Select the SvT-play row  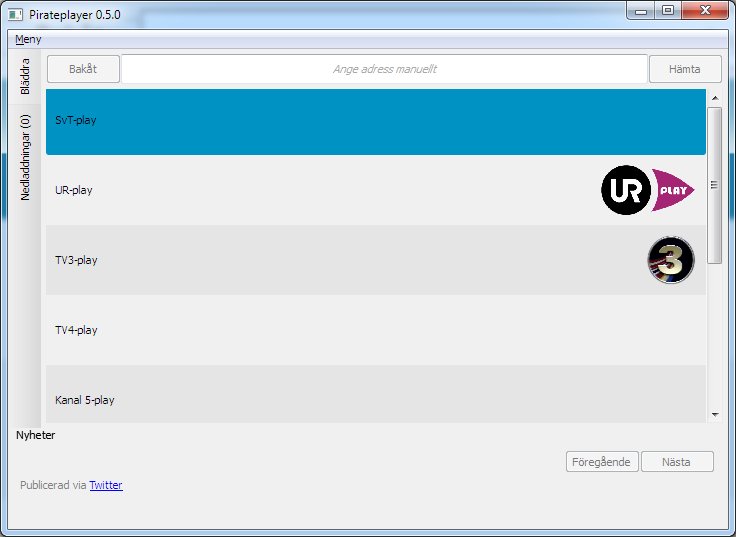click(376, 120)
